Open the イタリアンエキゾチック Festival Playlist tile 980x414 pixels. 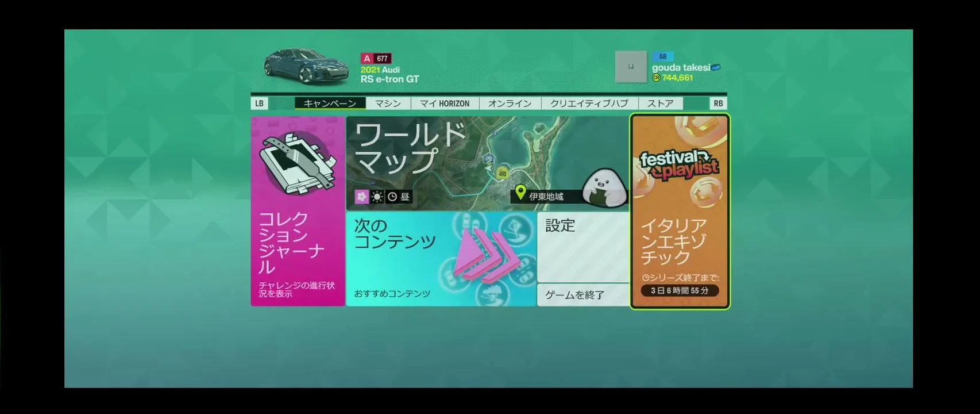[x=680, y=211]
